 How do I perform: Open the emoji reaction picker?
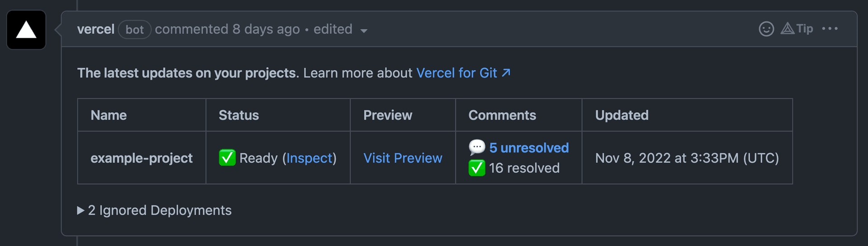click(x=766, y=29)
